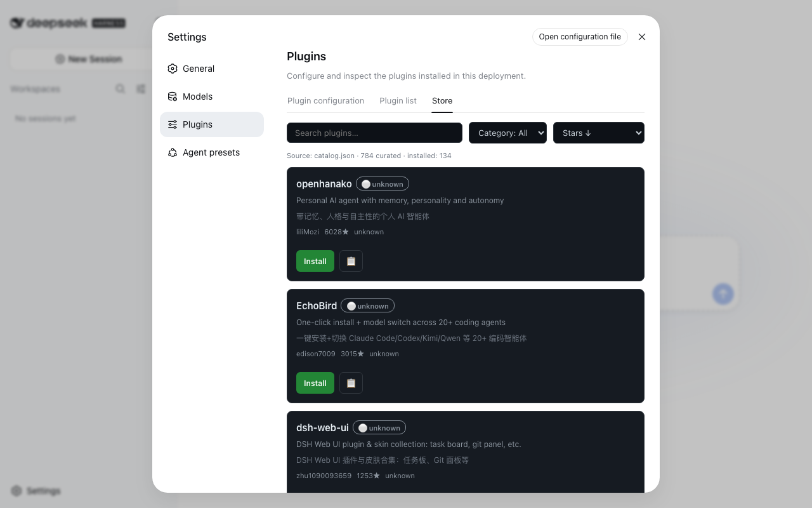812x508 pixels.
Task: Open Settings from the sidebar bottom
Action: 36,491
